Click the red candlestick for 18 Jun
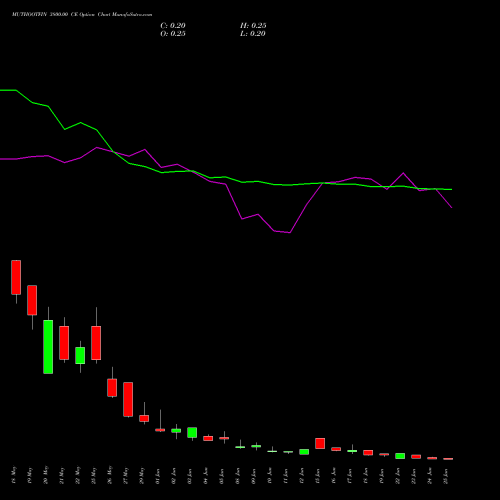Screen dimensions: 500x500 [368, 453]
